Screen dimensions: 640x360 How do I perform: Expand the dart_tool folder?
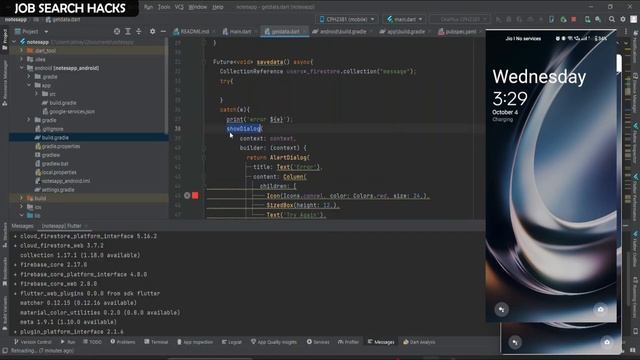pos(22,51)
